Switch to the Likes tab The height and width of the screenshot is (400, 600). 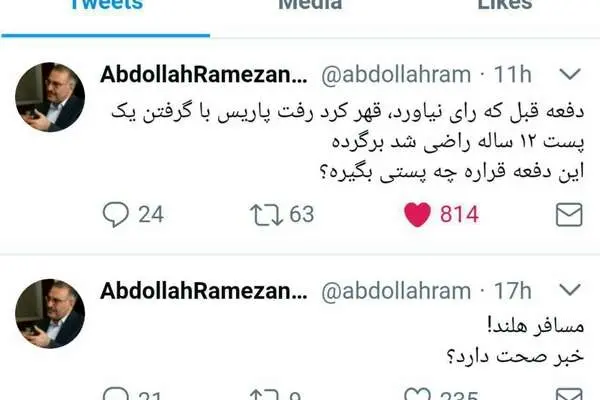pyautogui.click(x=505, y=5)
